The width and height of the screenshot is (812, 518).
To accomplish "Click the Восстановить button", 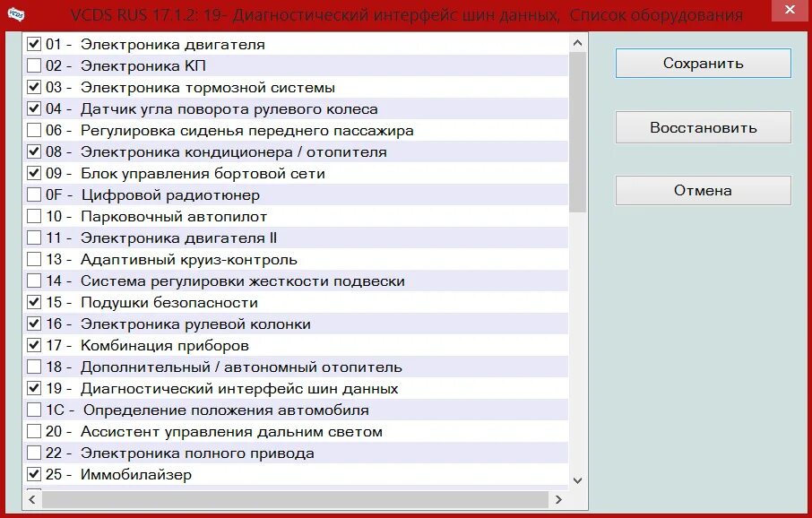I will [x=704, y=127].
